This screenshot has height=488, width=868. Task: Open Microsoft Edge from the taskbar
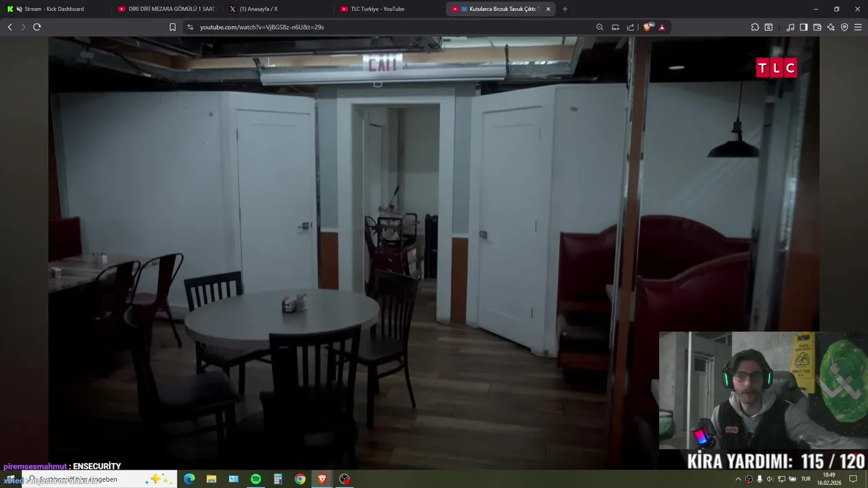point(189,479)
